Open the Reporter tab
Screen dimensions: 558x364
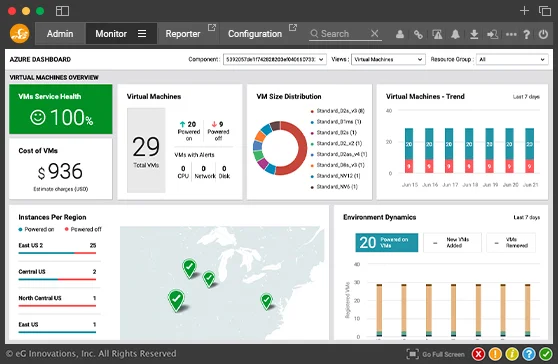point(183,34)
